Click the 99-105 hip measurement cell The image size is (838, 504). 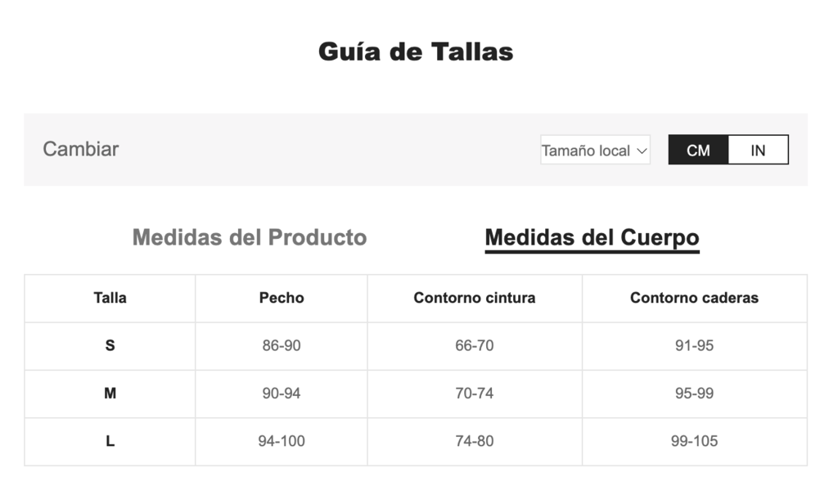[694, 441]
